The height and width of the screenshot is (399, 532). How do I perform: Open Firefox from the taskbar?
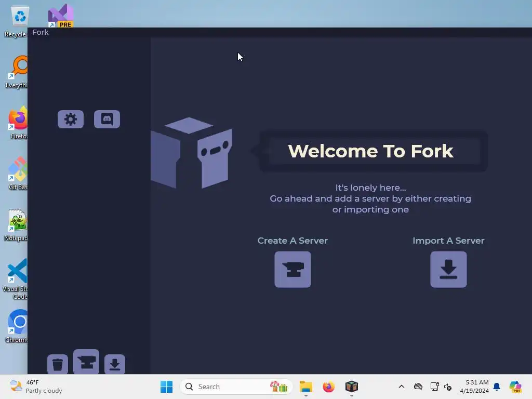[328, 387]
